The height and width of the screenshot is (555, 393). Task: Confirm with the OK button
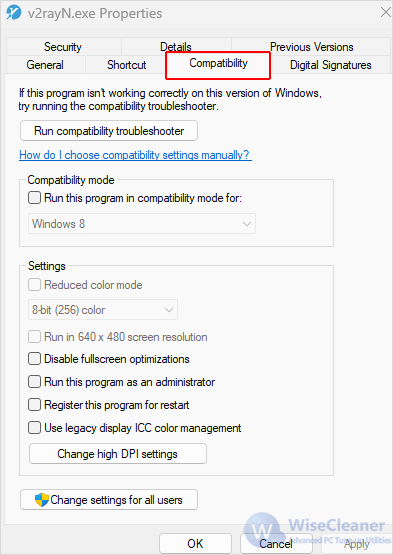(195, 544)
